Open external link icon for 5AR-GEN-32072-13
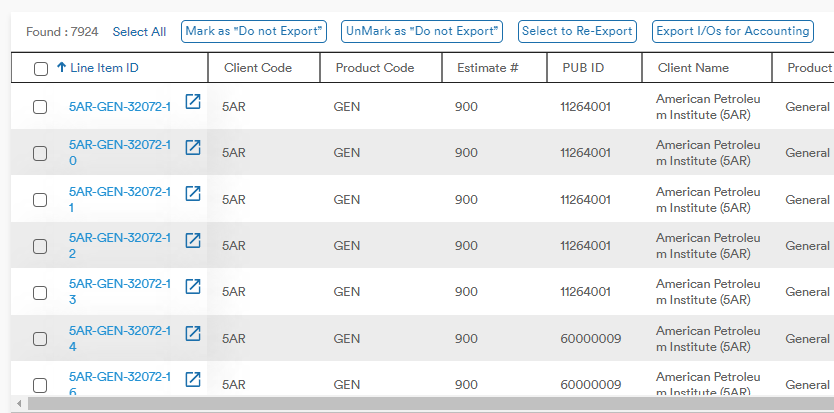This screenshot has width=834, height=413. [x=193, y=287]
